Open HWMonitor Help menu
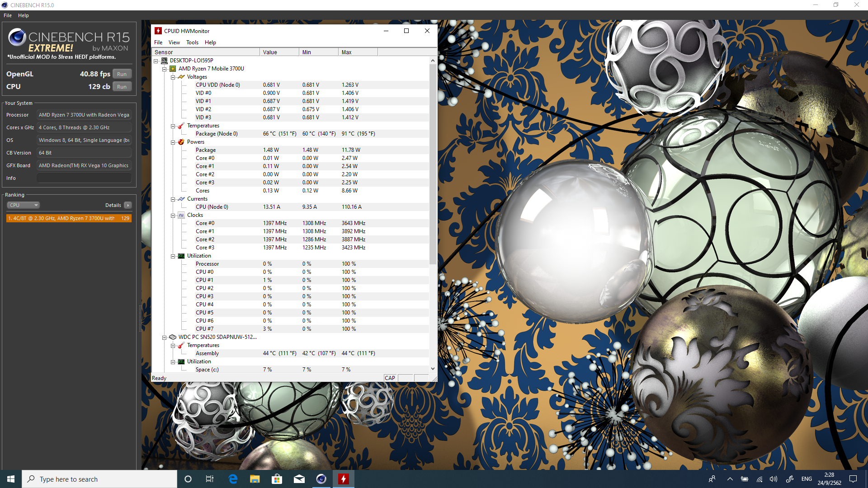 (210, 42)
